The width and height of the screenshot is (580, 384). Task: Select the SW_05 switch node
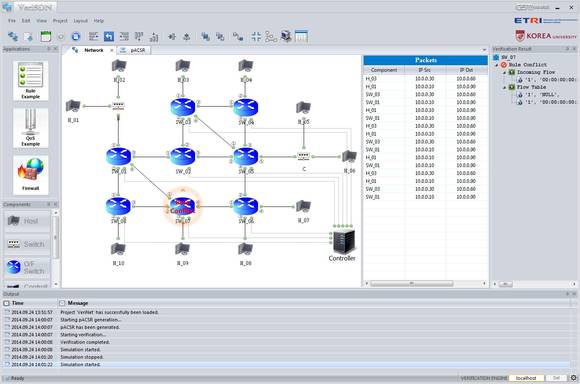click(246, 157)
